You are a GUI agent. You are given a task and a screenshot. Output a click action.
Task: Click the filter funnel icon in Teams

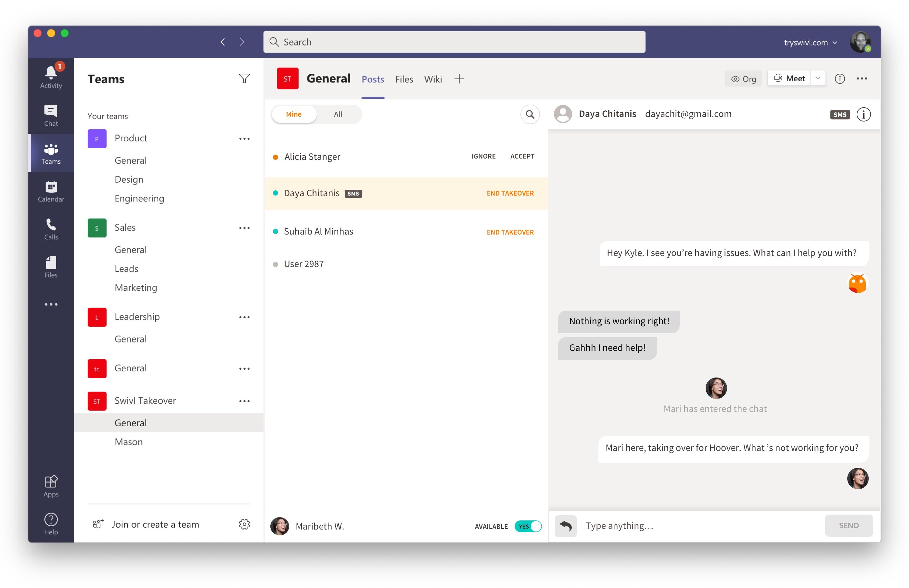[244, 79]
